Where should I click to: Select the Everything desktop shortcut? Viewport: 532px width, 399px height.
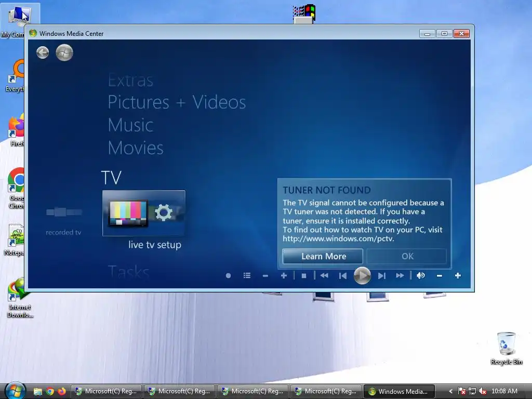15,75
